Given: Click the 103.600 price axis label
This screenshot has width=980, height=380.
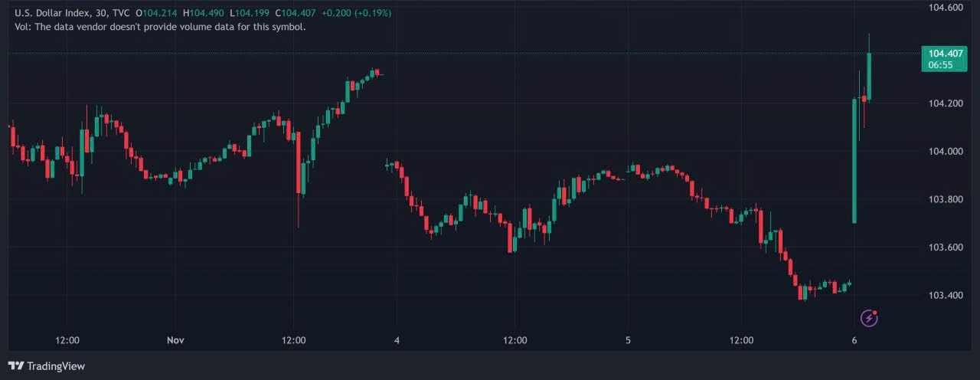Looking at the screenshot, I should click(946, 247).
